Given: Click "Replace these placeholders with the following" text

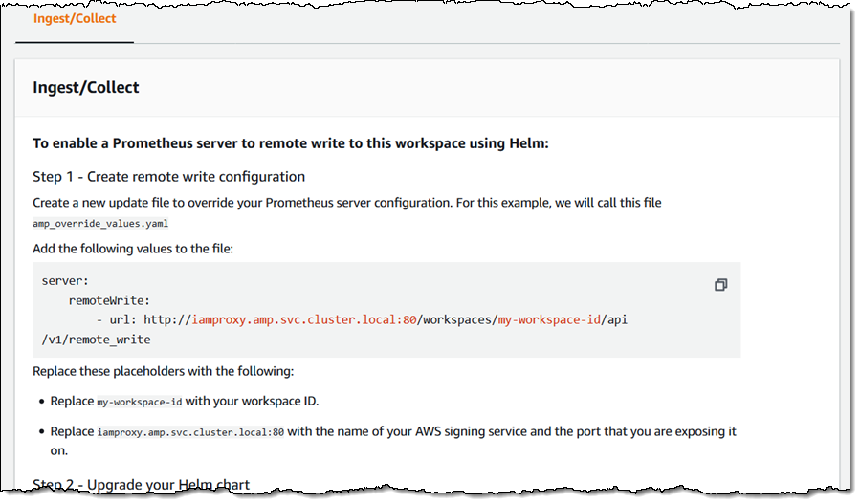Looking at the screenshot, I should [164, 371].
